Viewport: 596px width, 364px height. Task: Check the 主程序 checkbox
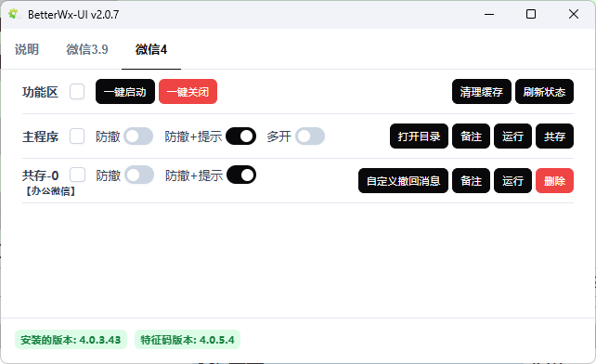pyautogui.click(x=77, y=136)
